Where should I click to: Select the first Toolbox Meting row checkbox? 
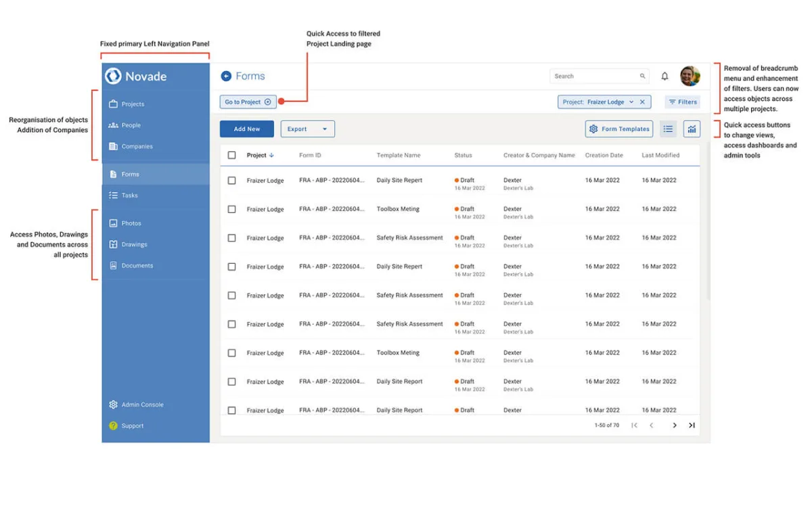click(232, 210)
